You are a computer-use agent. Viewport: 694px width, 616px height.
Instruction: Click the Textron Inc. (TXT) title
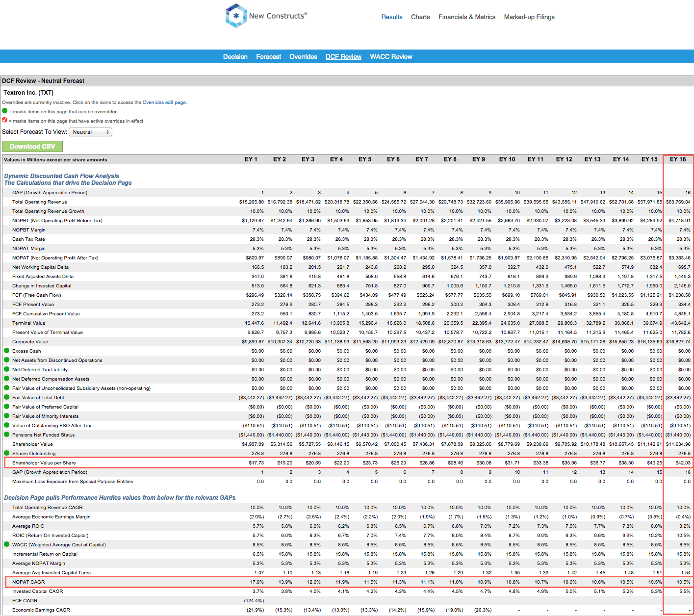coord(28,92)
